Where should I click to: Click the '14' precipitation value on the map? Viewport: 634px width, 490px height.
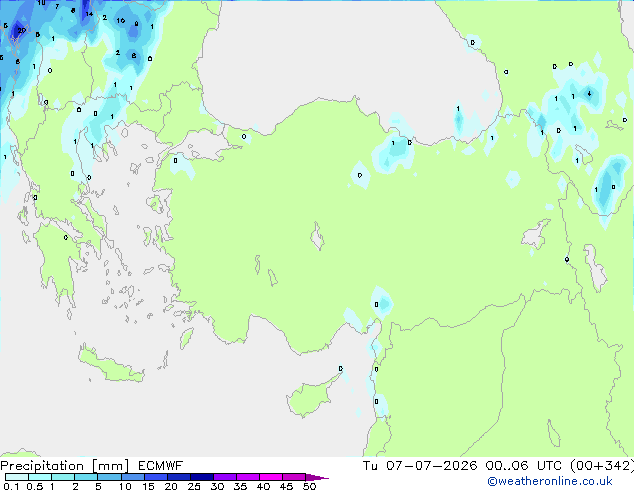click(x=89, y=14)
